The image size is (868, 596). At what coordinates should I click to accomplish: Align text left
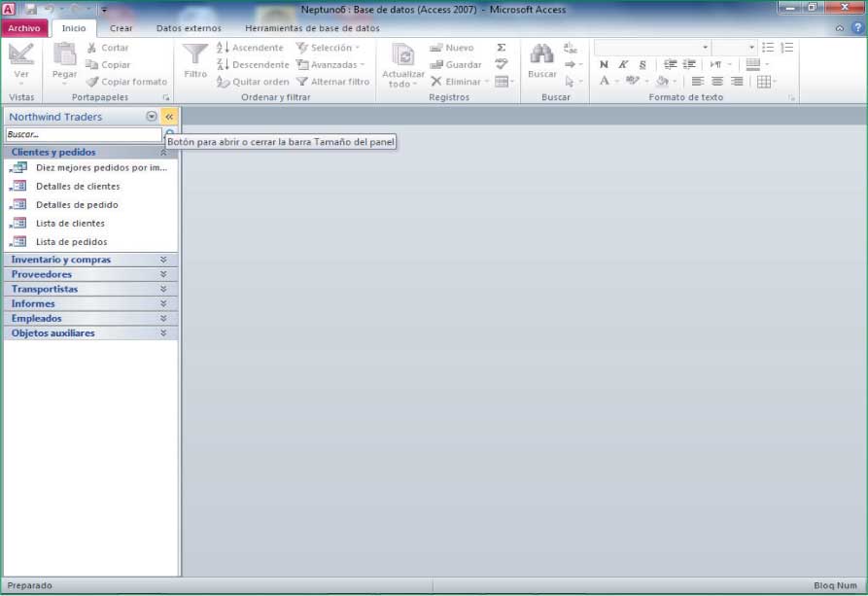click(x=698, y=82)
